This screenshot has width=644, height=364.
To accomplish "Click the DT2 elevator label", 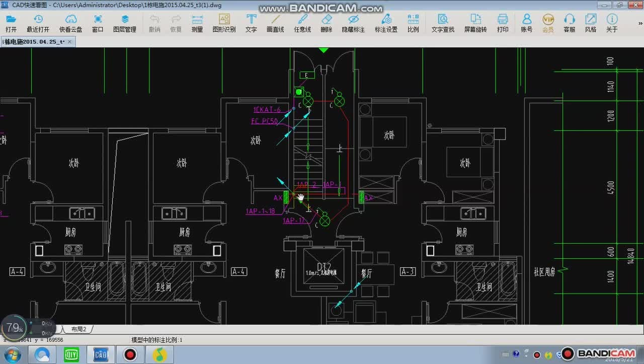I will coord(324,266).
